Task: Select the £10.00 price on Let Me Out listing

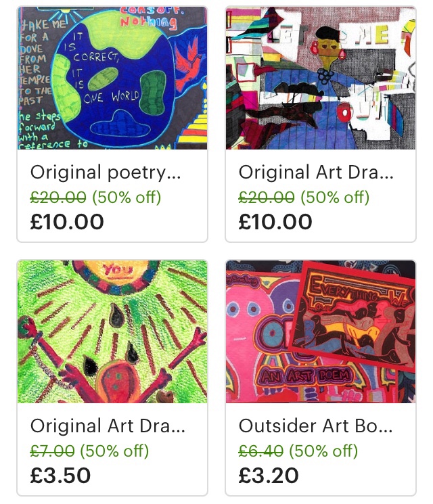Action: (x=275, y=222)
